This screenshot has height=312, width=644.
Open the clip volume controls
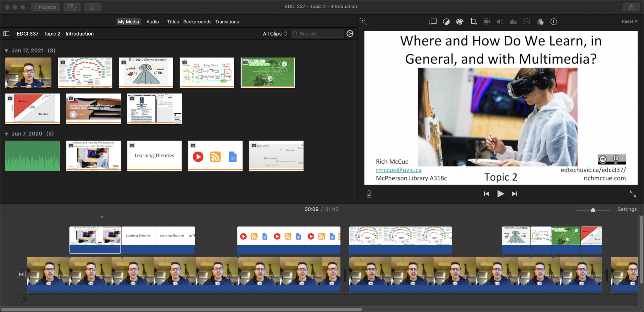[x=500, y=21]
